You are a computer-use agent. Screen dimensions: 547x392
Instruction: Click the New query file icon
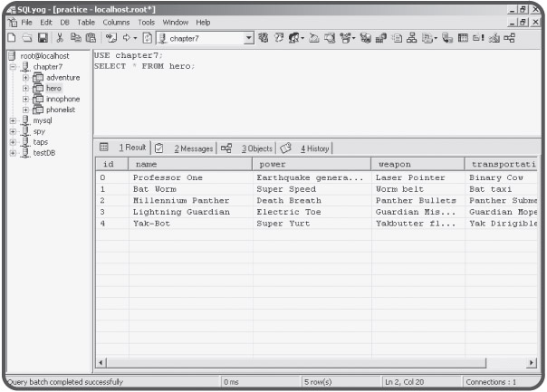[8, 37]
